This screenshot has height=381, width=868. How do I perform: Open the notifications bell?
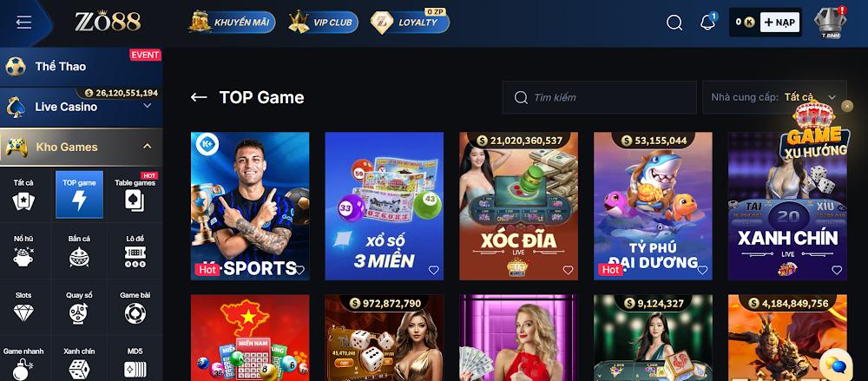(707, 23)
